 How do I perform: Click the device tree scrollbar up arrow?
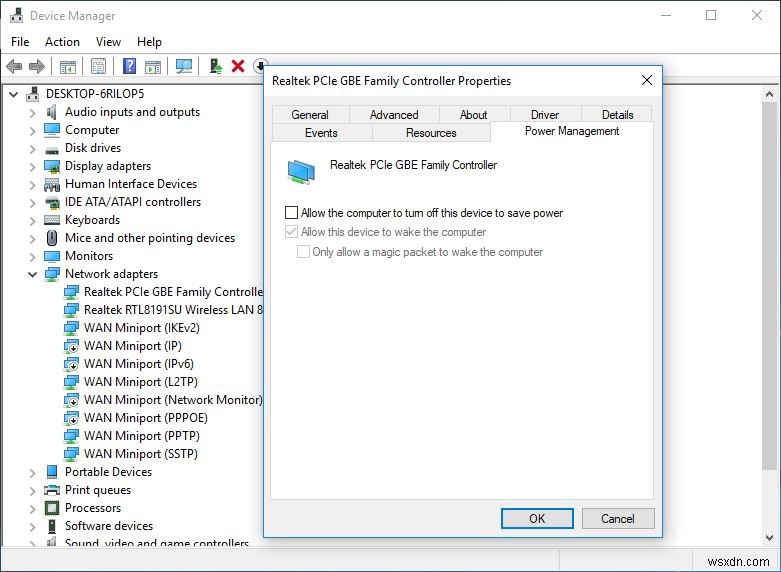tap(769, 94)
